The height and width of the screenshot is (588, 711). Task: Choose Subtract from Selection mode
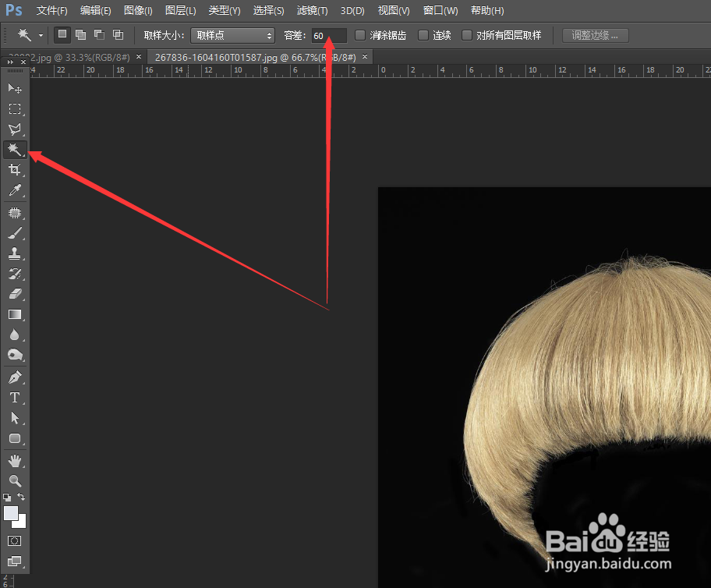click(x=99, y=35)
